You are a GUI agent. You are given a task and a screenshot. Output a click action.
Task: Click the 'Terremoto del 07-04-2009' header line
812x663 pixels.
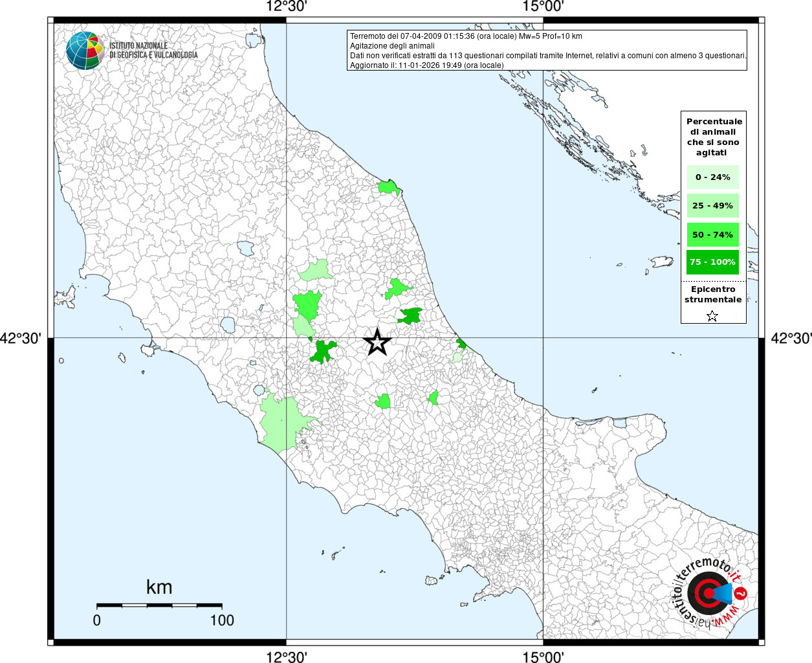tap(466, 36)
